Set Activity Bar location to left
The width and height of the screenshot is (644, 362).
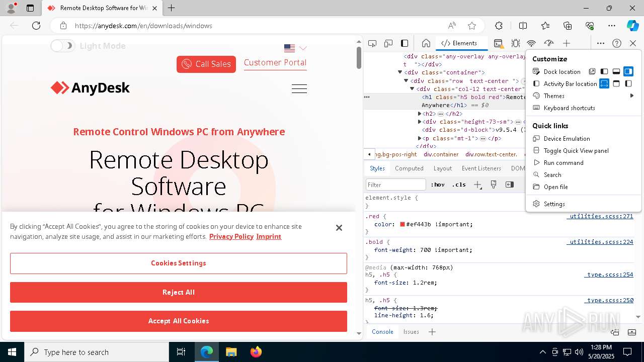tap(628, 83)
